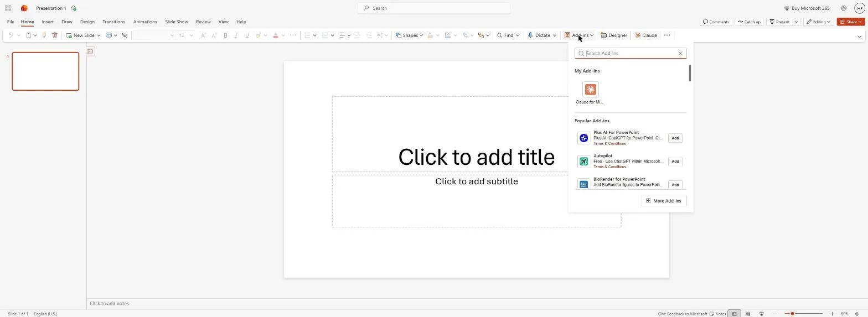The height and width of the screenshot is (317, 868).
Task: Click the Increase indent icon
Action: tap(369, 35)
